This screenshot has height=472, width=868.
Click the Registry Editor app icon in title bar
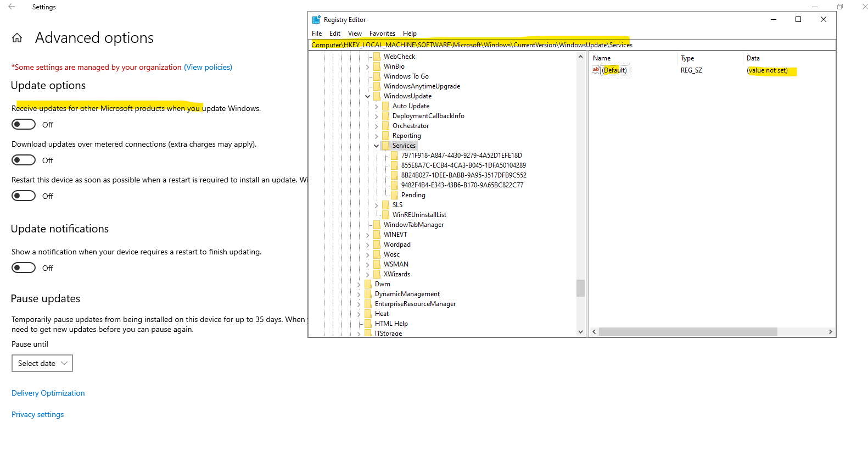(x=316, y=20)
